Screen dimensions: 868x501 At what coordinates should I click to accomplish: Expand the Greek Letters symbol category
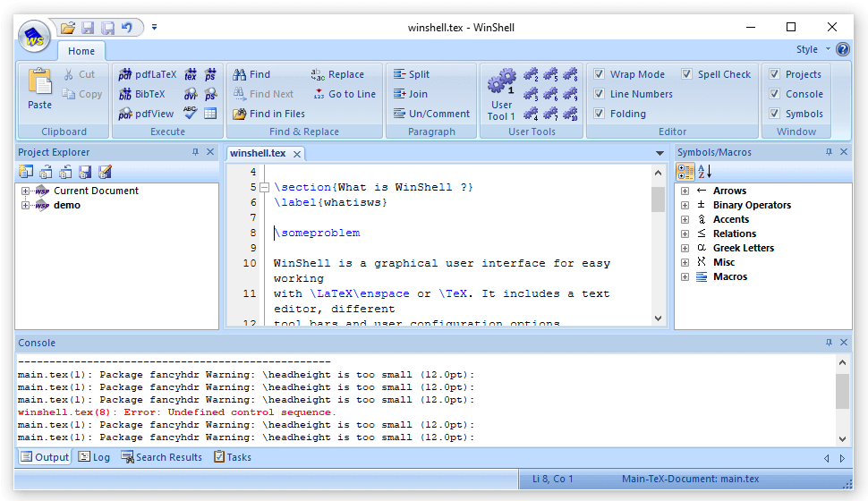pos(685,248)
